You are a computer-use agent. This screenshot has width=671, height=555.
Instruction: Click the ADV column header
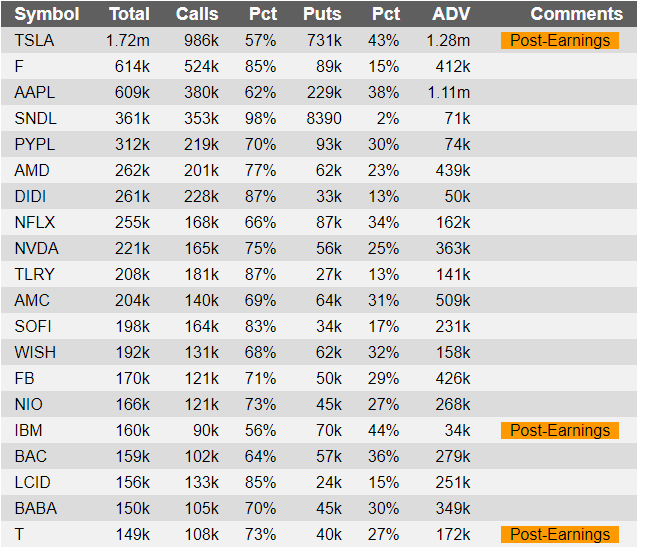click(x=451, y=14)
